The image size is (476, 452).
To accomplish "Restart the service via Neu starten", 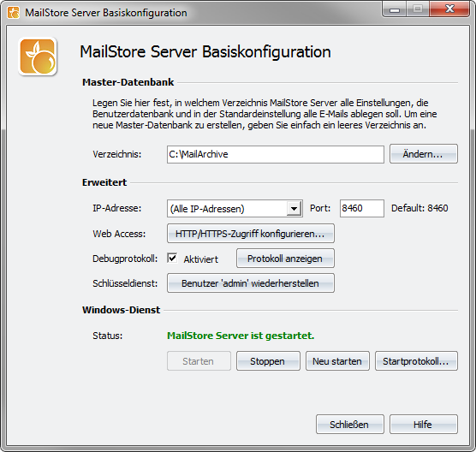I will pyautogui.click(x=337, y=361).
